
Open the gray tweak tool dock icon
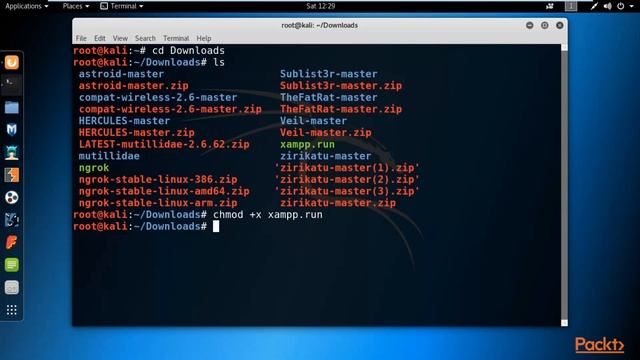click(x=11, y=287)
